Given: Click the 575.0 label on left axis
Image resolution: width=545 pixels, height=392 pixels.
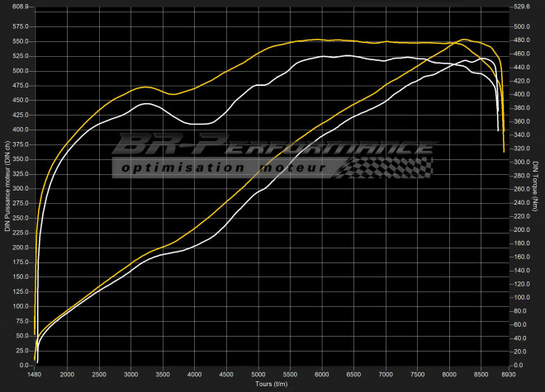Looking at the screenshot, I should (20, 26).
